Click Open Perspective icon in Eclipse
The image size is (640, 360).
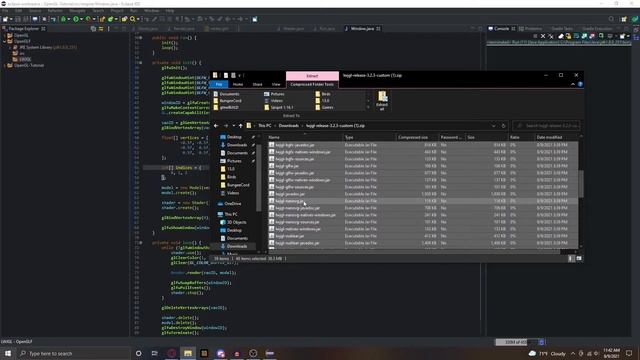[x=624, y=19]
